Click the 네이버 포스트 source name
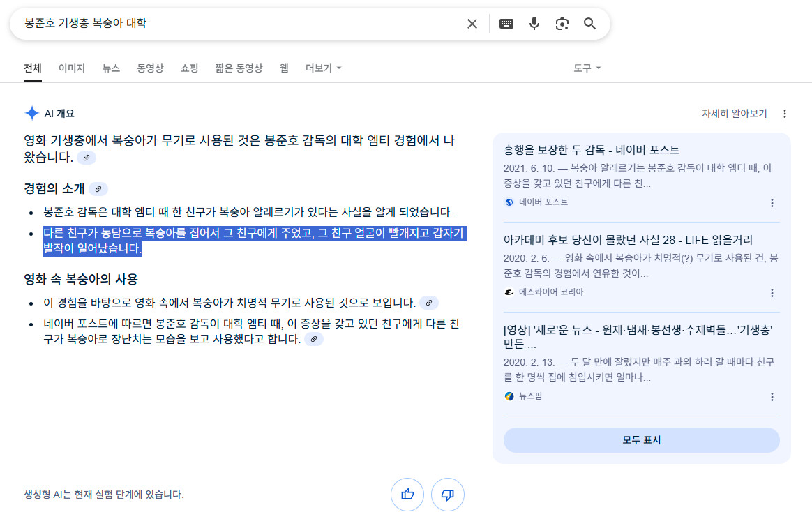 [x=543, y=202]
